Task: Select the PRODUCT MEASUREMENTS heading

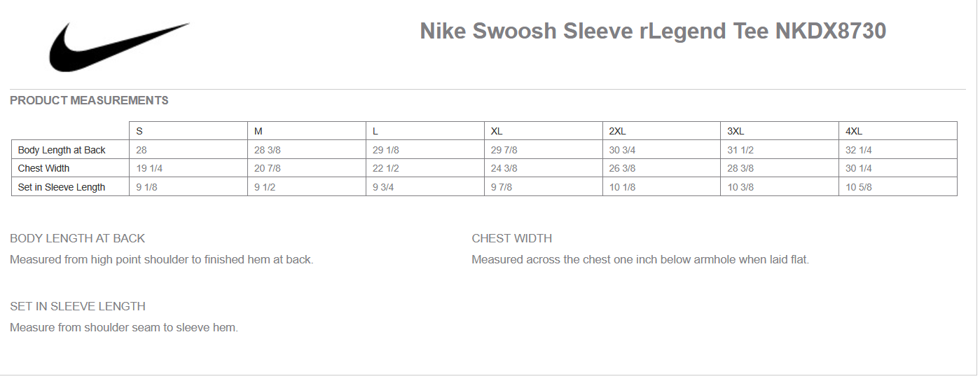Action: point(89,101)
